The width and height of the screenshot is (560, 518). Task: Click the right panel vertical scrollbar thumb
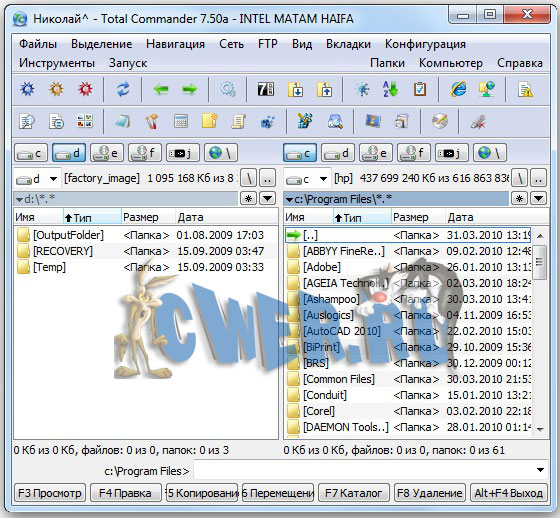tap(540, 262)
